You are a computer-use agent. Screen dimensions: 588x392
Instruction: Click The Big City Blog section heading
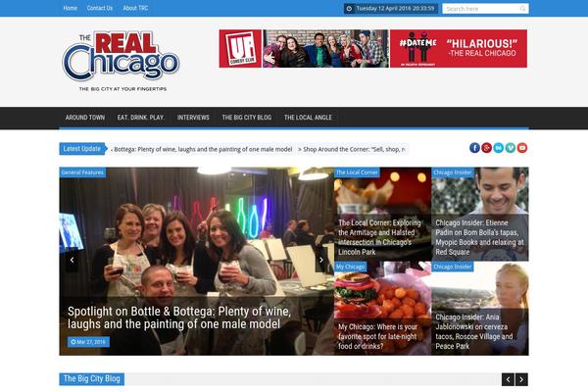point(91,379)
